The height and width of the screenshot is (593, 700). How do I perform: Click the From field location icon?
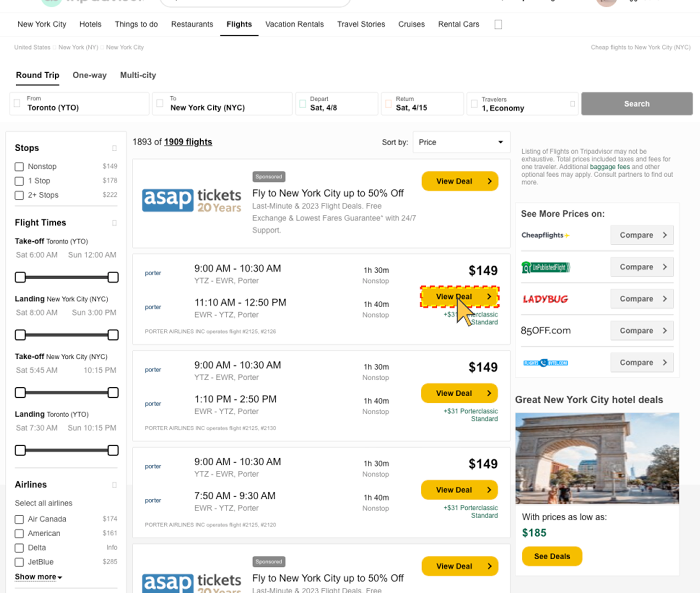(x=17, y=103)
